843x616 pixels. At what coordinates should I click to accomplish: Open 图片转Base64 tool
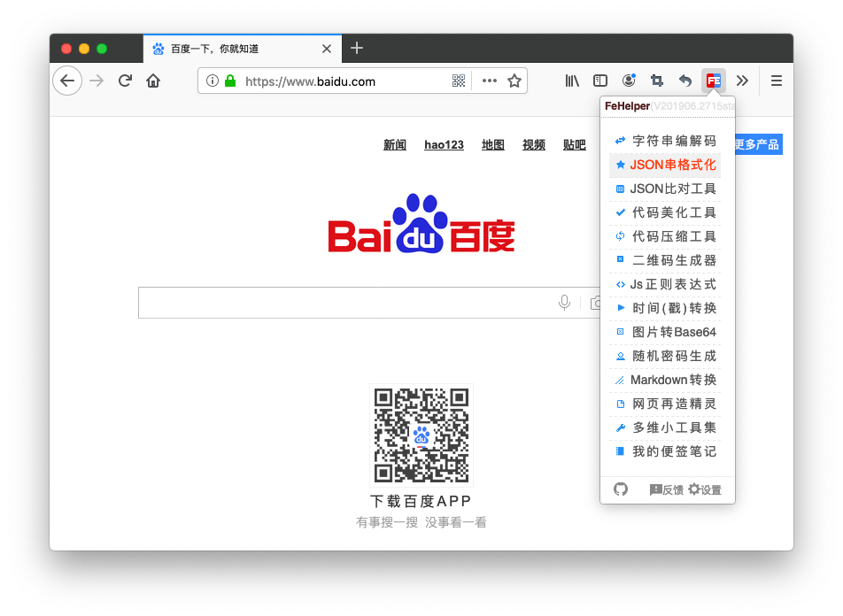[664, 332]
